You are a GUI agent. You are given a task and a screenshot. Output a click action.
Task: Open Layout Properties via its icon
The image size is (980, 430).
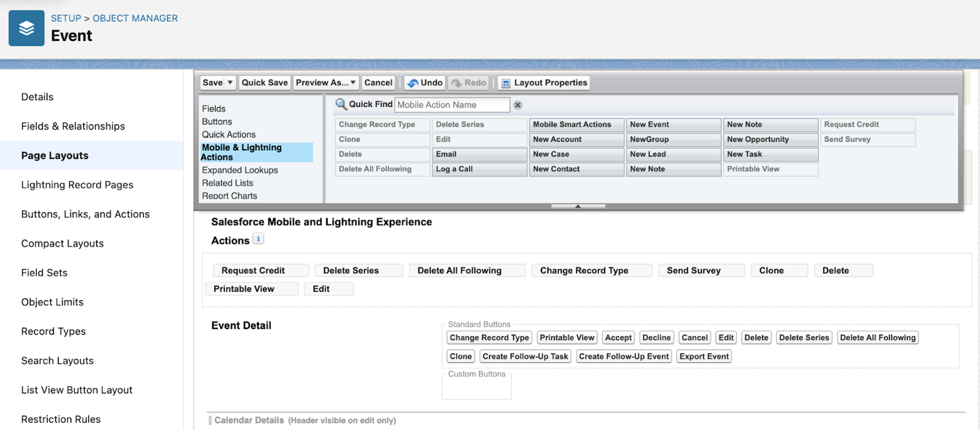pos(506,83)
